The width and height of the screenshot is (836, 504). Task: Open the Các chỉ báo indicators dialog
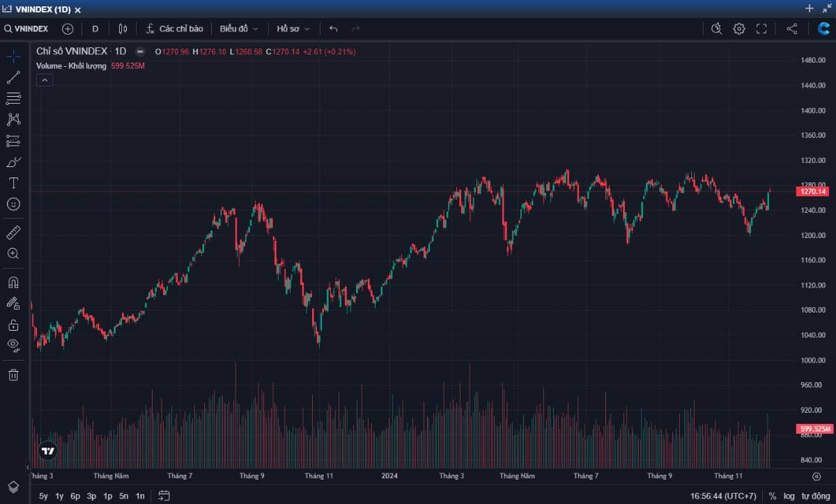(x=174, y=29)
